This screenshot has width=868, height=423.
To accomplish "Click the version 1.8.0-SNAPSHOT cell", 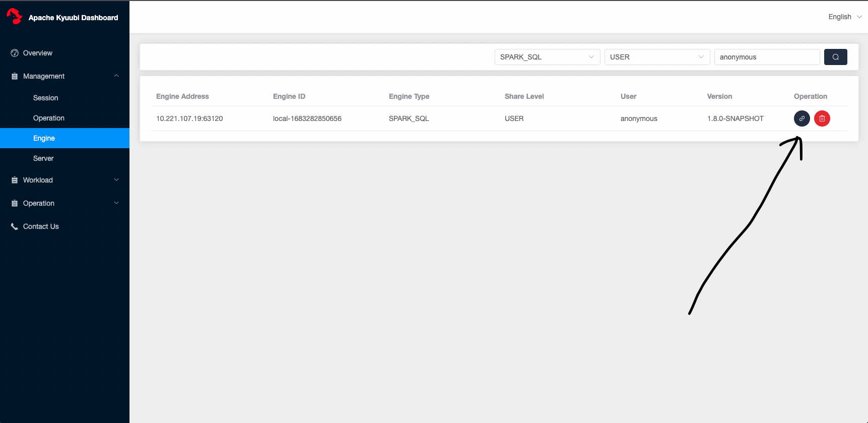I will click(x=736, y=118).
